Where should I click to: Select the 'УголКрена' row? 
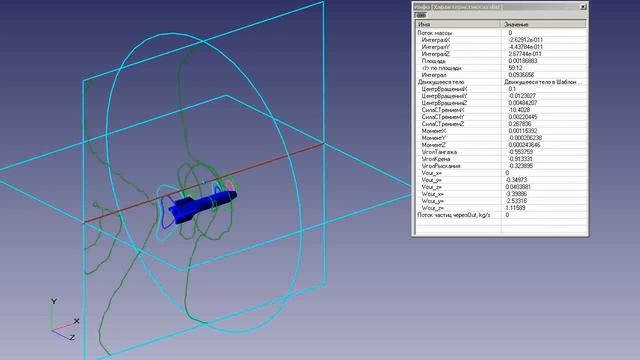[x=501, y=159]
